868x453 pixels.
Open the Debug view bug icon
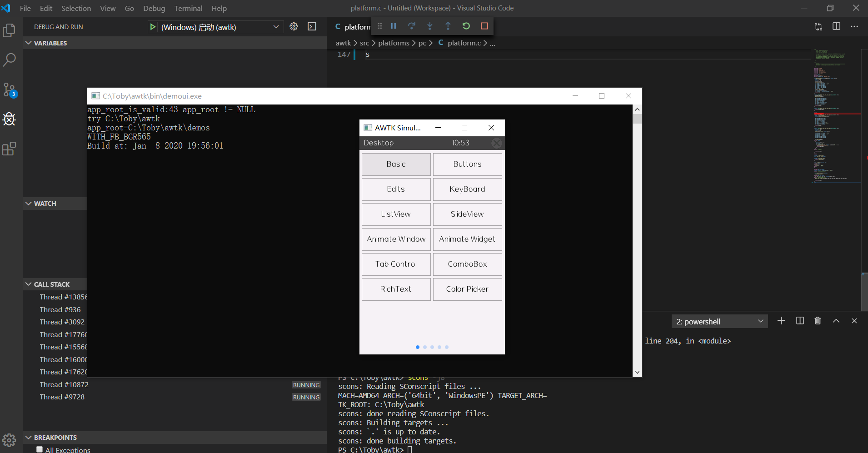tap(9, 119)
